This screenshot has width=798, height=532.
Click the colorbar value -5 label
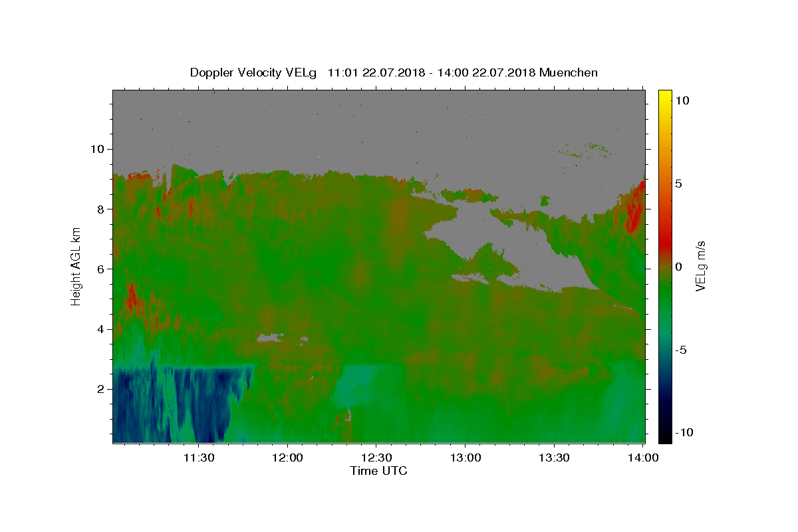pos(682,350)
